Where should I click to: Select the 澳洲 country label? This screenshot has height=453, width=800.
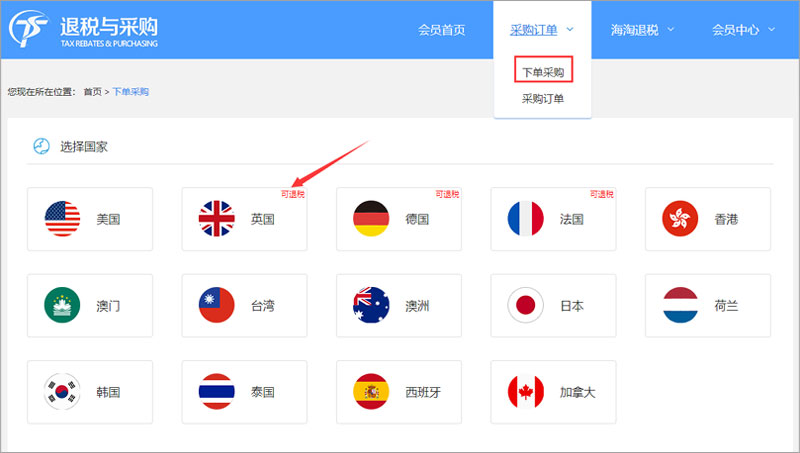417,306
